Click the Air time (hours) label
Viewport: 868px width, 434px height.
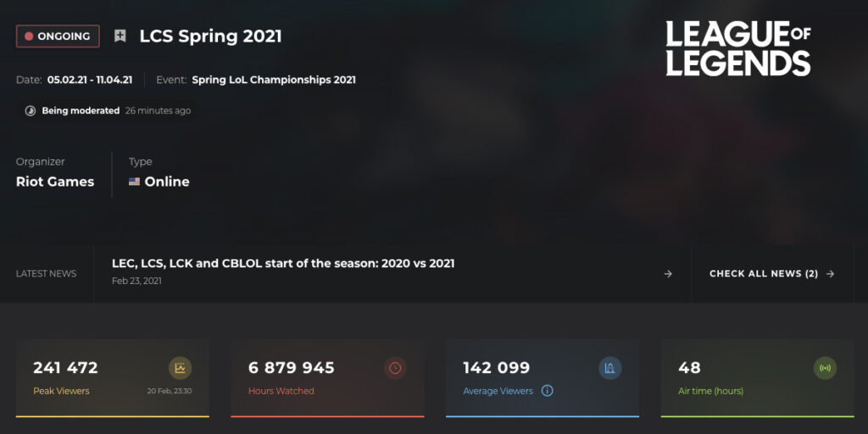tap(711, 391)
